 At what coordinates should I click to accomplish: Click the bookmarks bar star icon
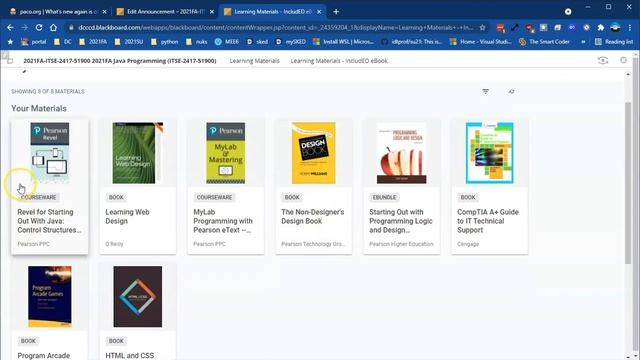pos(10,42)
